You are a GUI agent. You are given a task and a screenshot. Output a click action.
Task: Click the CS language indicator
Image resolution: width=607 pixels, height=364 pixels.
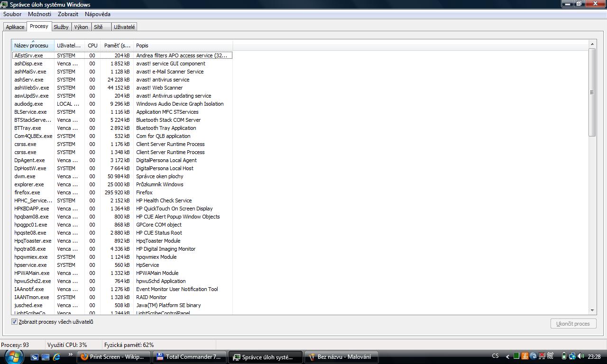click(x=495, y=356)
